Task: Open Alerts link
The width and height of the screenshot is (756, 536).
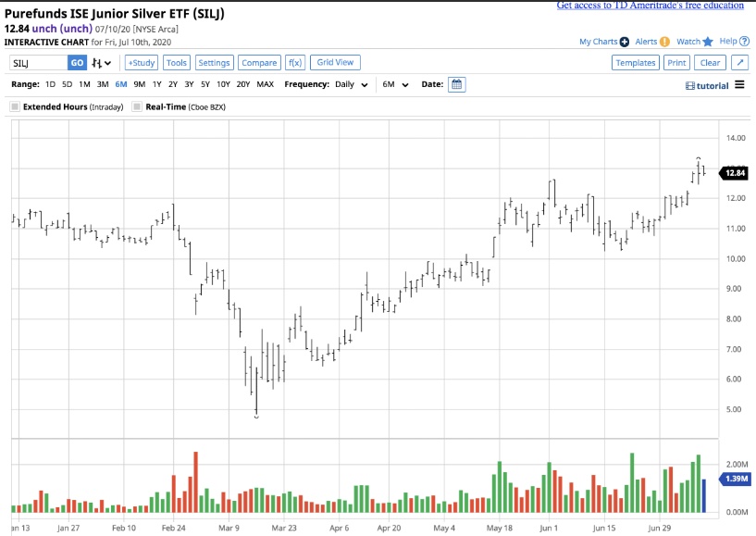Action: point(646,42)
